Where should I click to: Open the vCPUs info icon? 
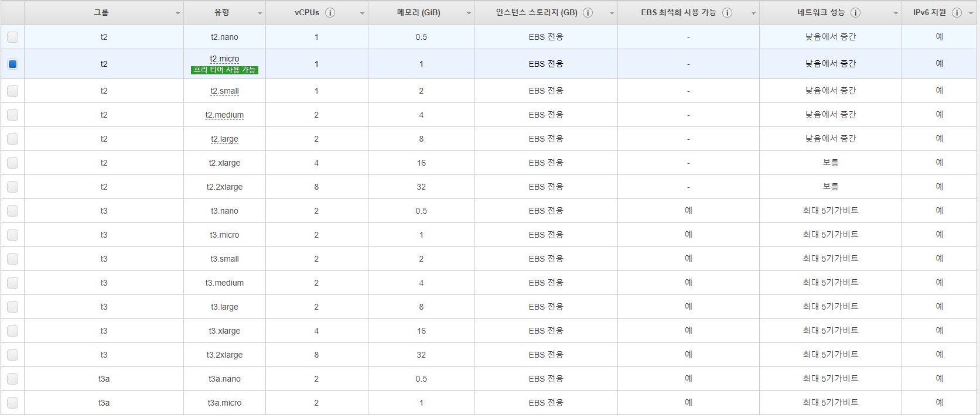point(330,12)
